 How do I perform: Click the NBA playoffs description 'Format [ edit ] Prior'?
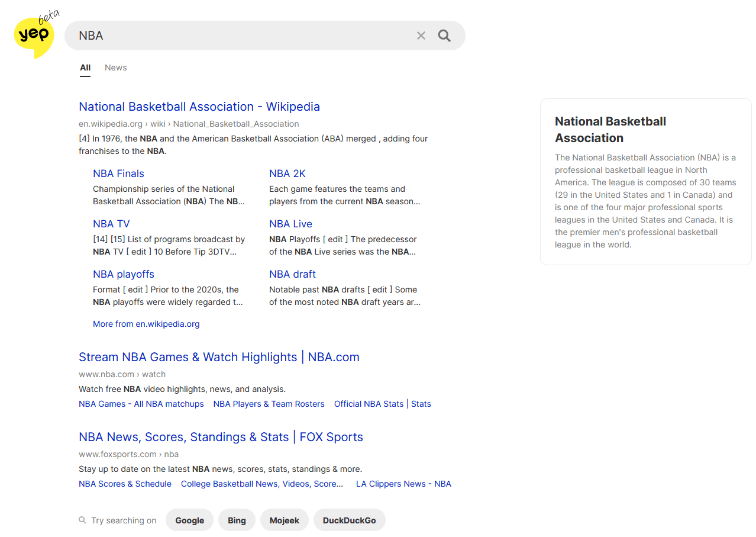[x=168, y=296]
